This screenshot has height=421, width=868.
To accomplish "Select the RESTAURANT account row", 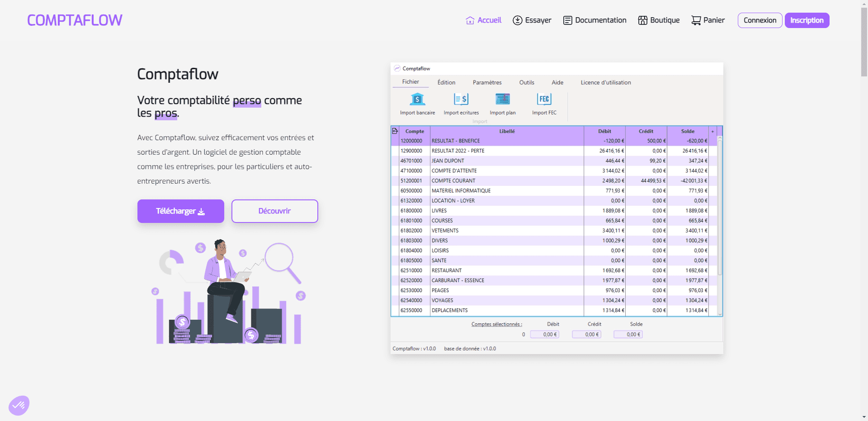I will pyautogui.click(x=554, y=270).
